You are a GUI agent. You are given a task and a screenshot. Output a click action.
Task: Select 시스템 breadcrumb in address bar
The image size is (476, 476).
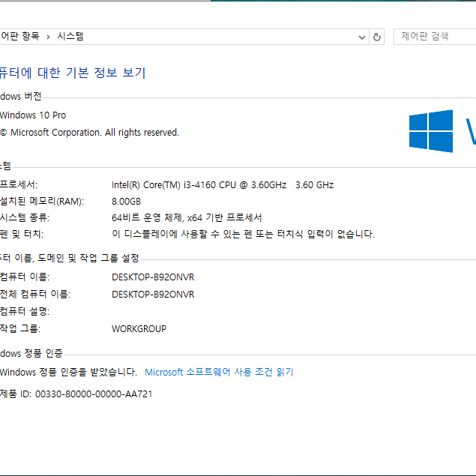click(x=70, y=37)
